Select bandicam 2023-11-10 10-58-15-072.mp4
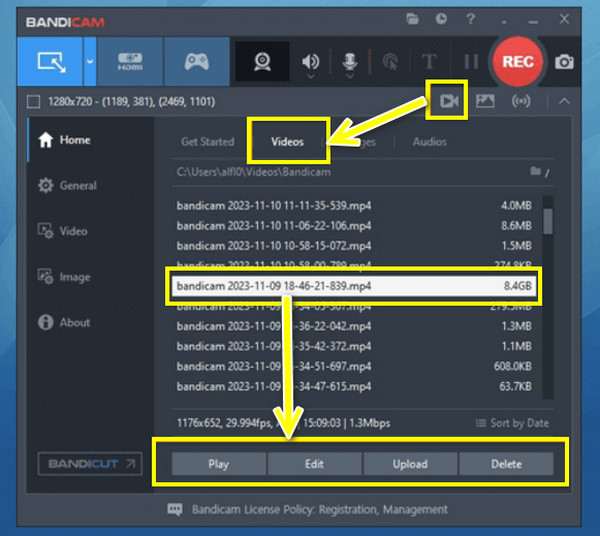The image size is (600, 536). (x=354, y=246)
